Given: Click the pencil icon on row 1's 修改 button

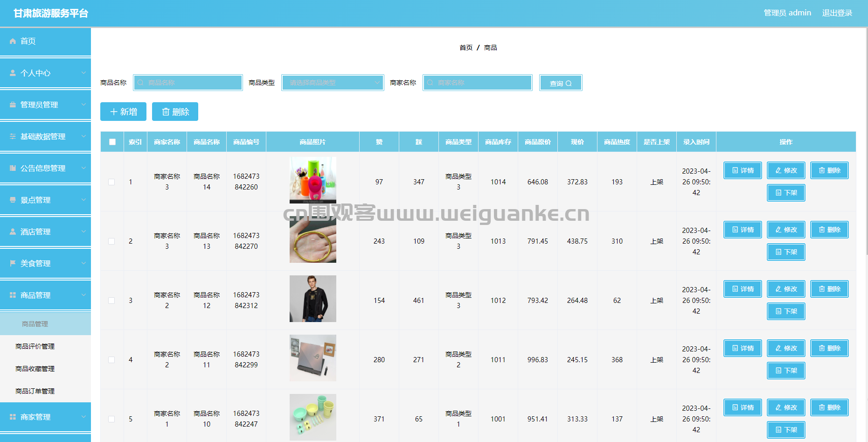Looking at the screenshot, I should pyautogui.click(x=778, y=170).
